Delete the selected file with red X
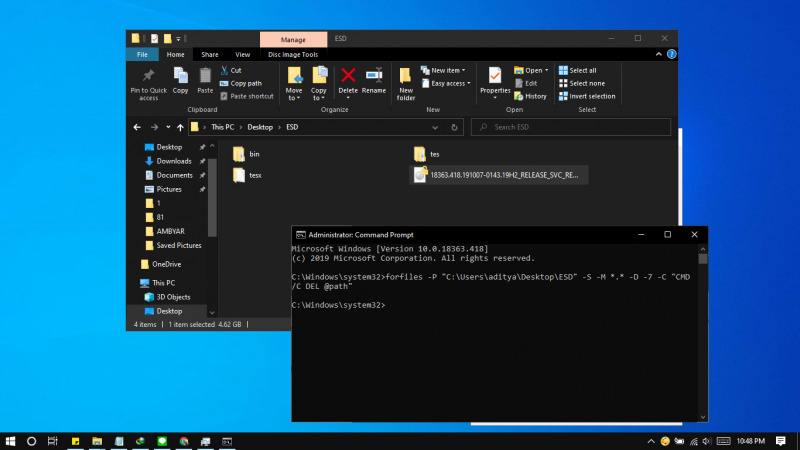This screenshot has width=800, height=450. pos(348,83)
